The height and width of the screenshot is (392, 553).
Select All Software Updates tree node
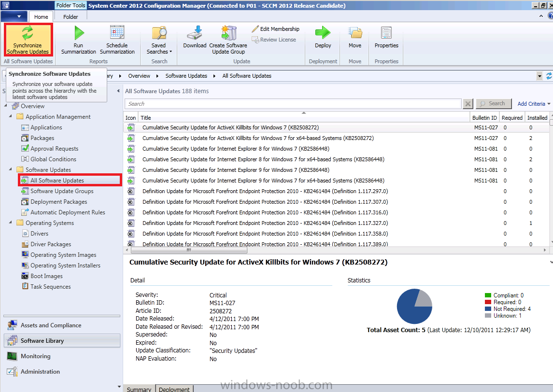coord(57,180)
